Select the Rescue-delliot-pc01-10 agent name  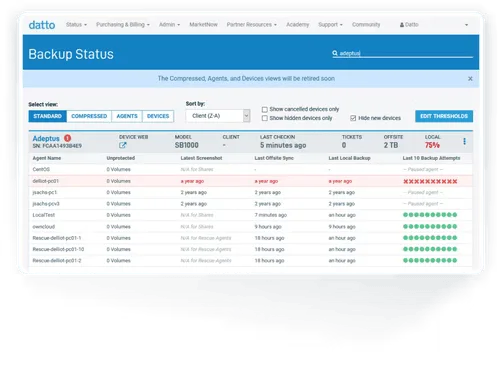[58, 250]
